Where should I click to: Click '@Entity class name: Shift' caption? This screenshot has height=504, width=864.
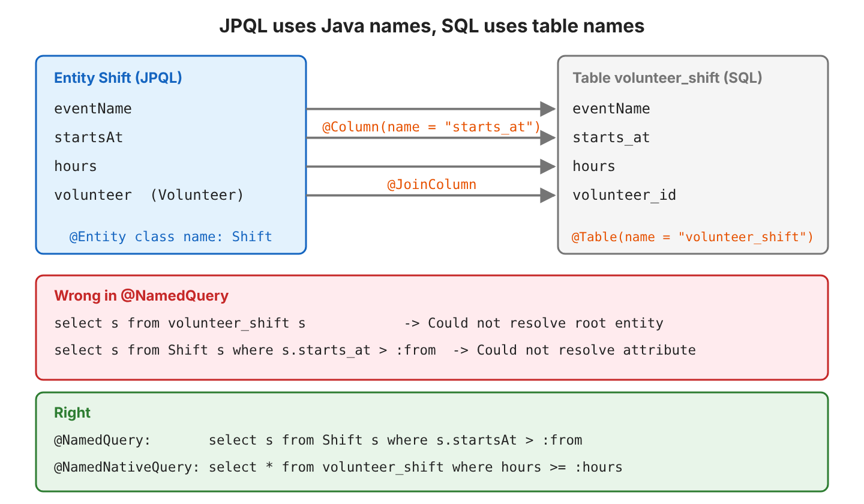coord(171,236)
